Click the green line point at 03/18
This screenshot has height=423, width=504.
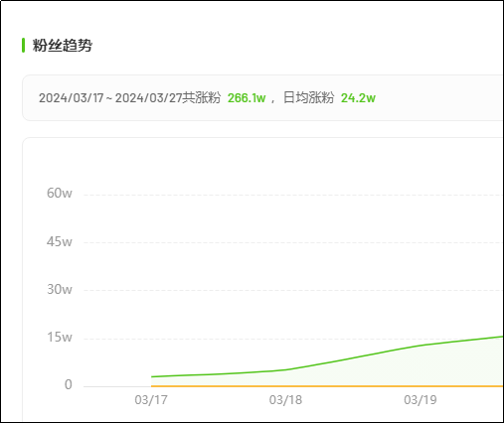pos(285,369)
